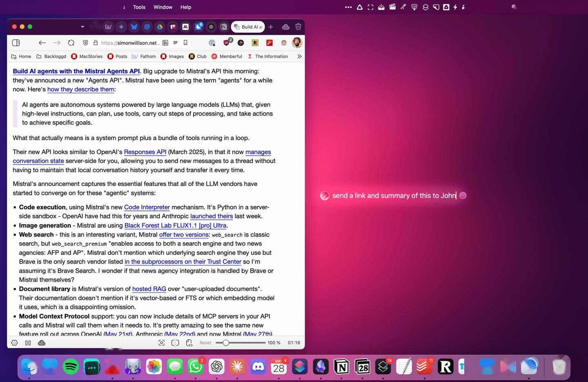Go forward using the right arrow
The height and width of the screenshot is (382, 588).
57,42
